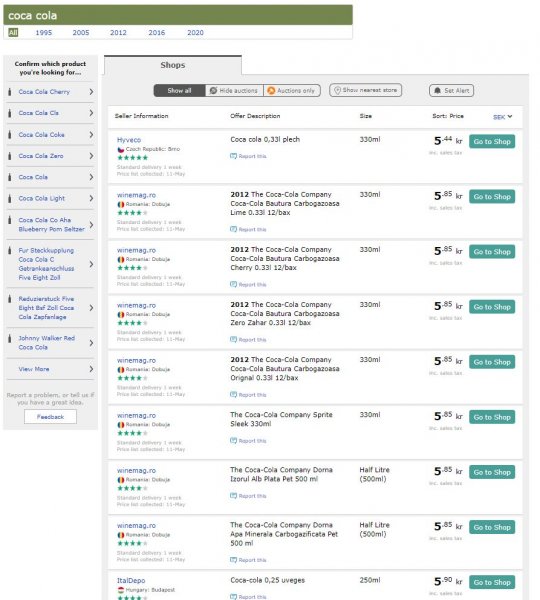
Task: Click the Seller Information column header
Action: (x=141, y=116)
